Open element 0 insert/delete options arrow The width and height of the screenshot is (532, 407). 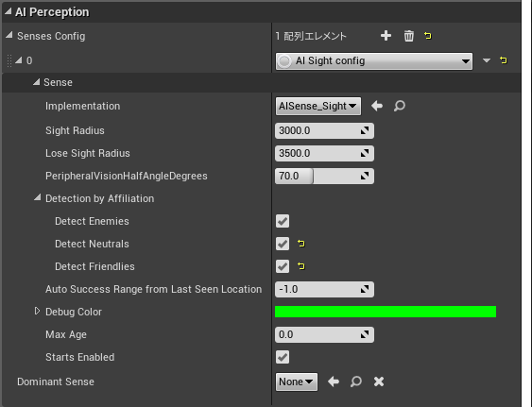(487, 60)
